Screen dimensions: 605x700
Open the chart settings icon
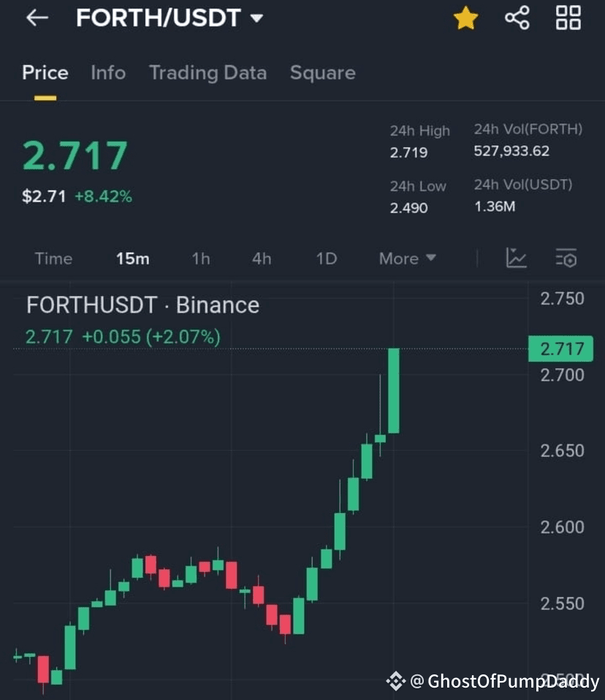566,258
